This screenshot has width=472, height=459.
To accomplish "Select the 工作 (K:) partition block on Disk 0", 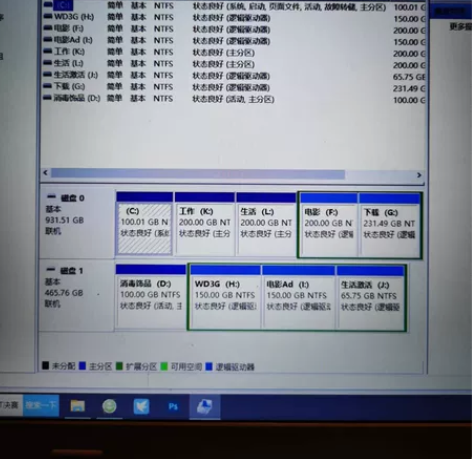I will (205, 224).
